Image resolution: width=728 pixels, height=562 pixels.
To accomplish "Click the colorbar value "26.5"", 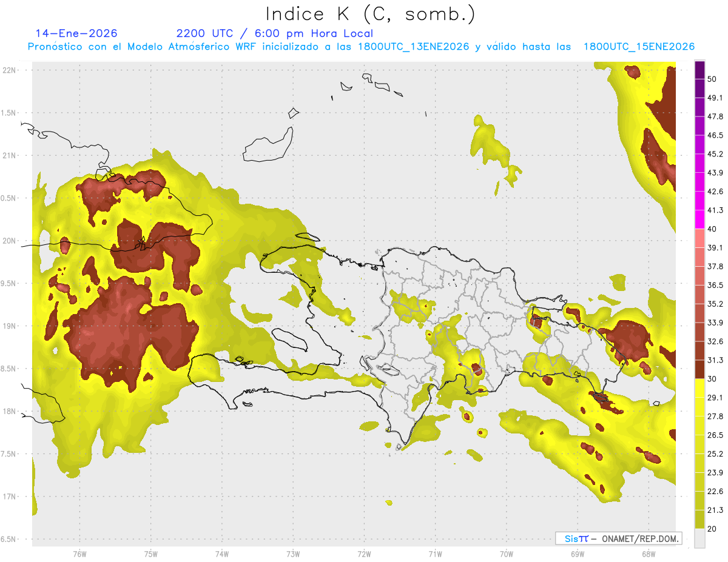I will (715, 435).
